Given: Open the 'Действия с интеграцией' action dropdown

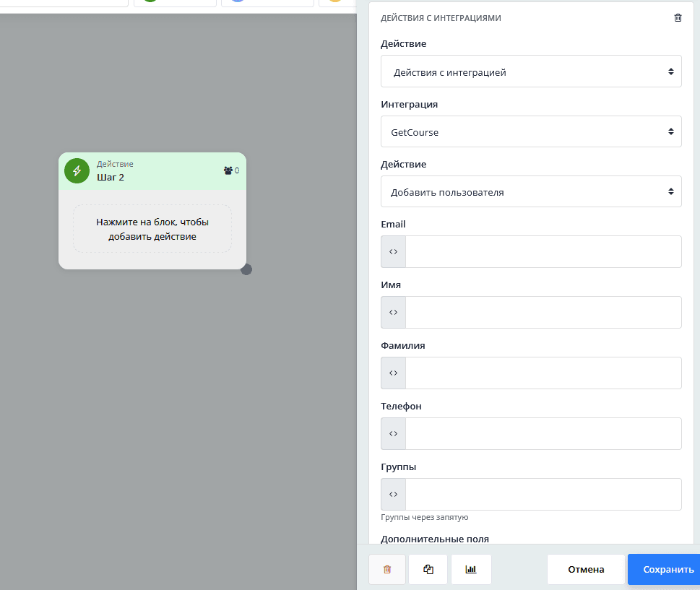Looking at the screenshot, I should (531, 71).
